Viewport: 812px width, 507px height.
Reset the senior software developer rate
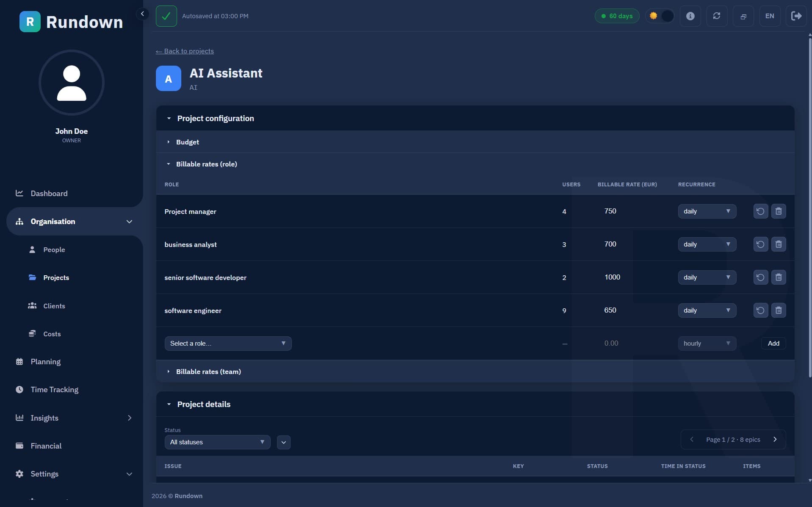click(760, 277)
